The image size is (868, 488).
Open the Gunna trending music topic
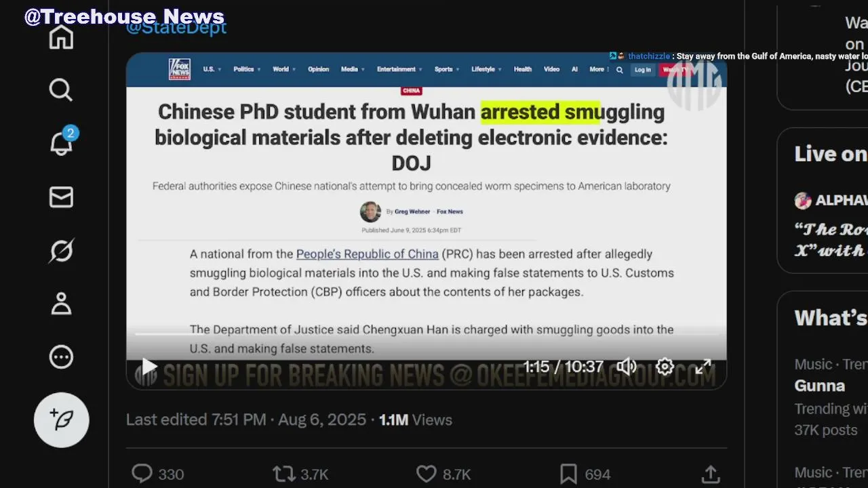(x=820, y=386)
